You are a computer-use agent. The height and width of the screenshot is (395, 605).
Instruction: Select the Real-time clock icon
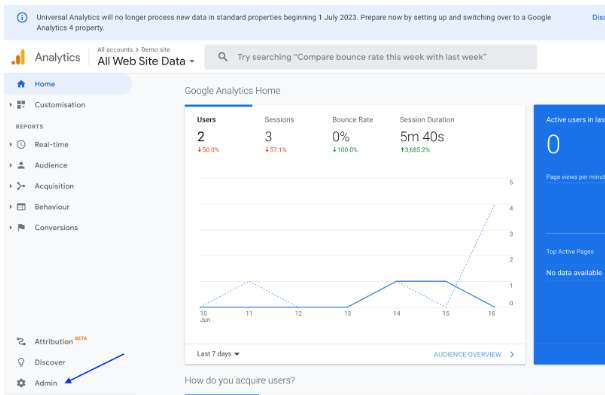coord(21,144)
